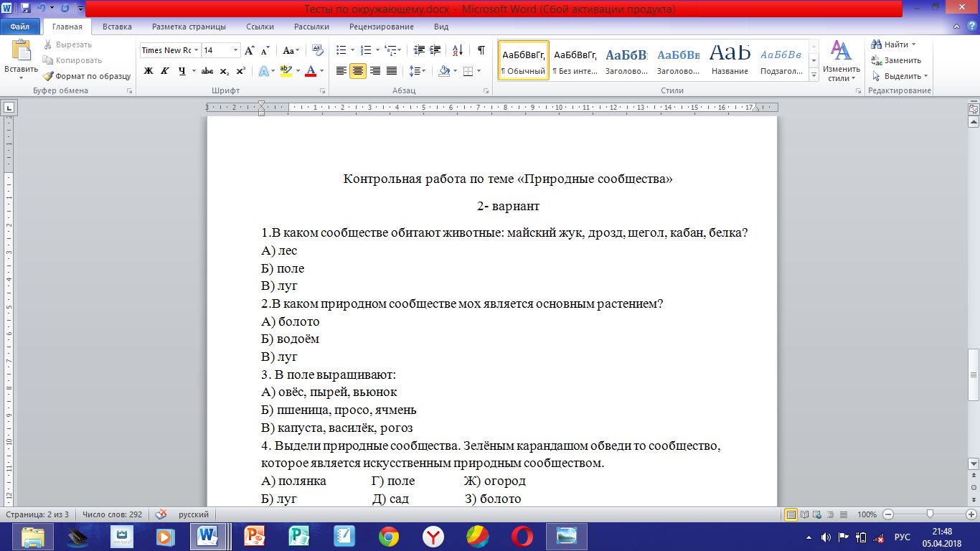Click zoom in plus button

(972, 514)
